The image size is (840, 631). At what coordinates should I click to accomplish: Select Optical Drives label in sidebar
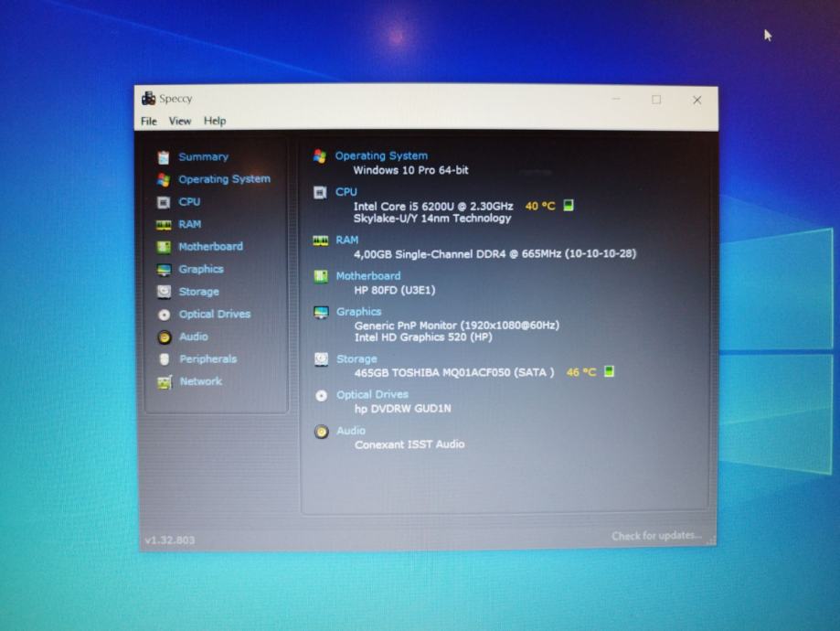(215, 315)
